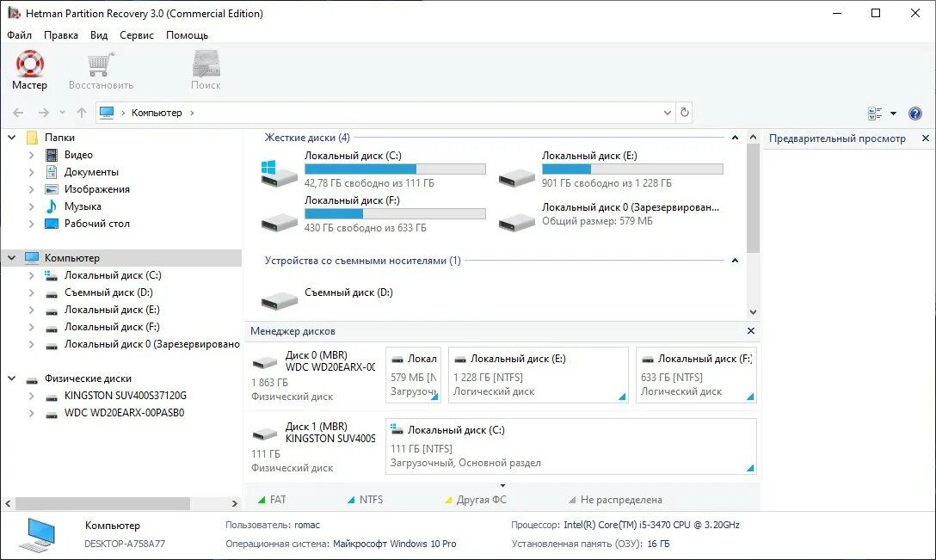Select E: 1 228 ГБ partition block

point(538,375)
